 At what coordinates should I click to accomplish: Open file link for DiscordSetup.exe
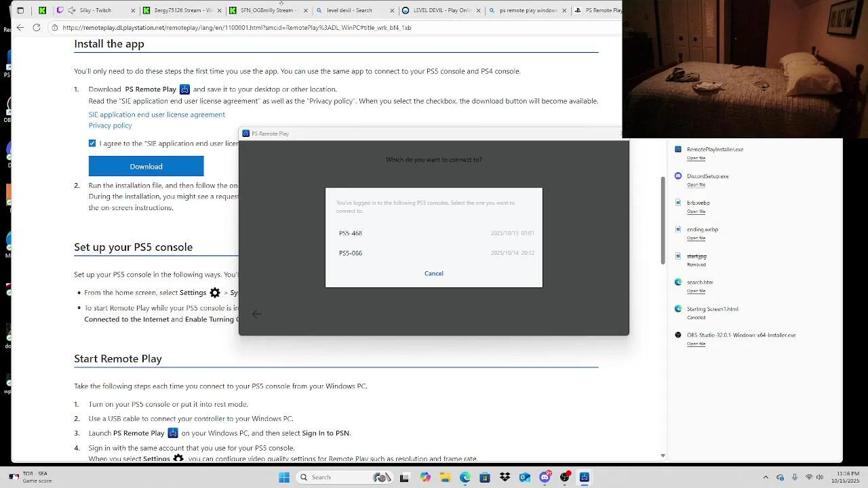click(x=696, y=185)
